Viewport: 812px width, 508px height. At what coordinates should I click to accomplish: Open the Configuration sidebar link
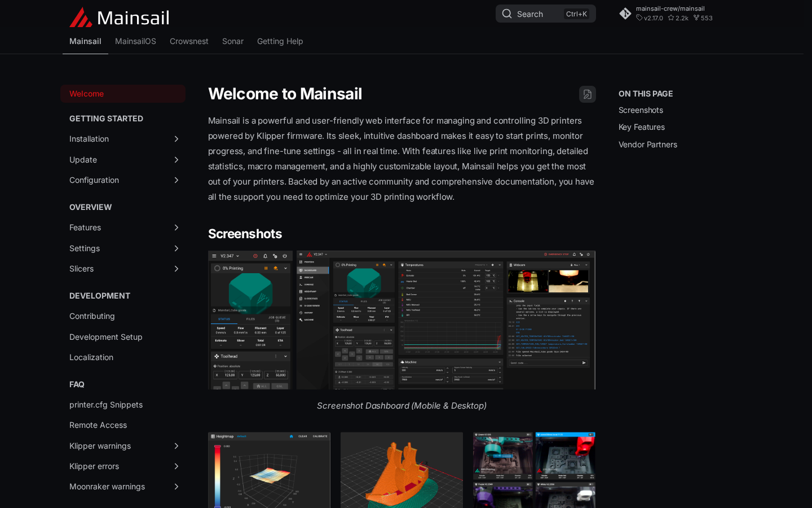click(x=94, y=180)
